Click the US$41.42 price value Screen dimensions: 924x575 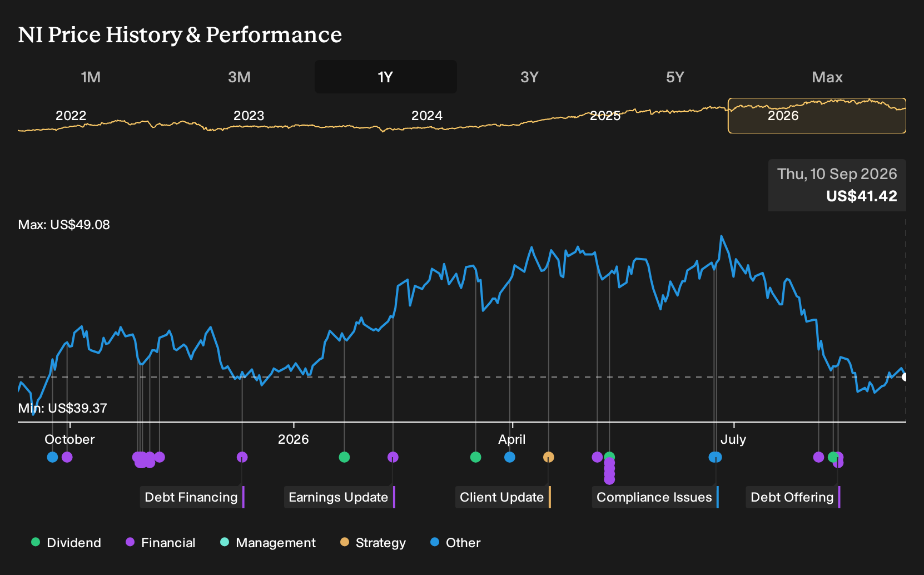click(862, 196)
